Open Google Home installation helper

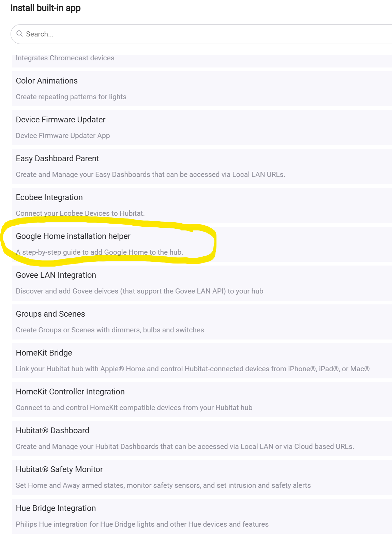pyautogui.click(x=202, y=244)
